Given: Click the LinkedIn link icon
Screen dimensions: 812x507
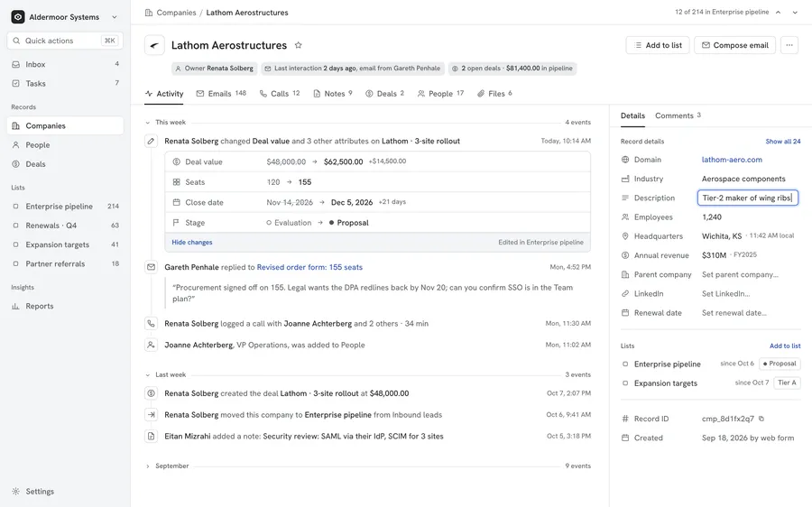Looking at the screenshot, I should [x=625, y=293].
